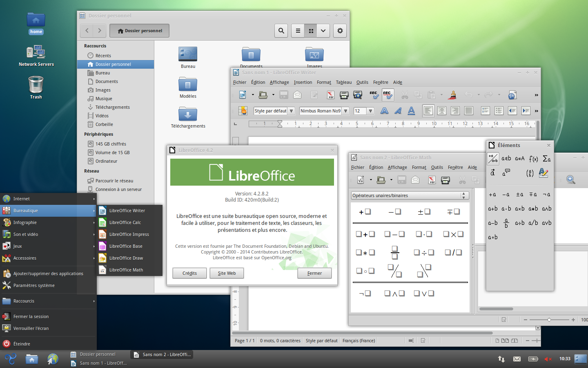Image resolution: width=588 pixels, height=368 pixels.
Task: Insert the fraction template in Math sidebar
Action: coord(395,252)
